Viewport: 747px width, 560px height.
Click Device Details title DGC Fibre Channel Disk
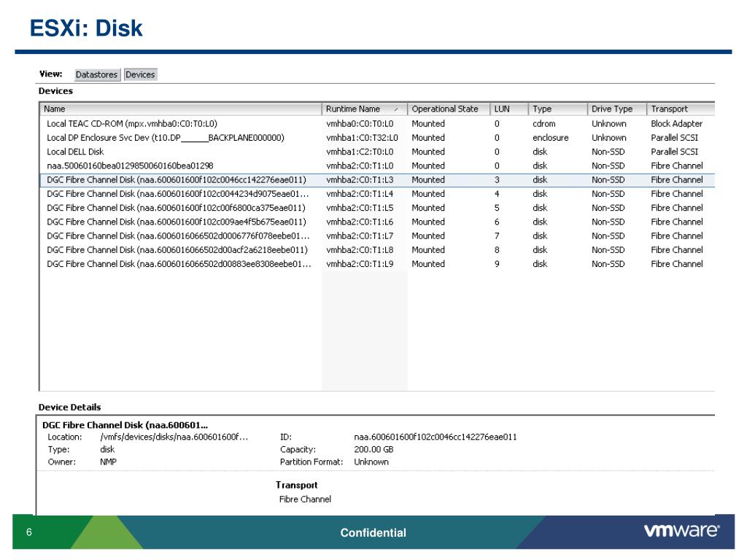coord(125,425)
